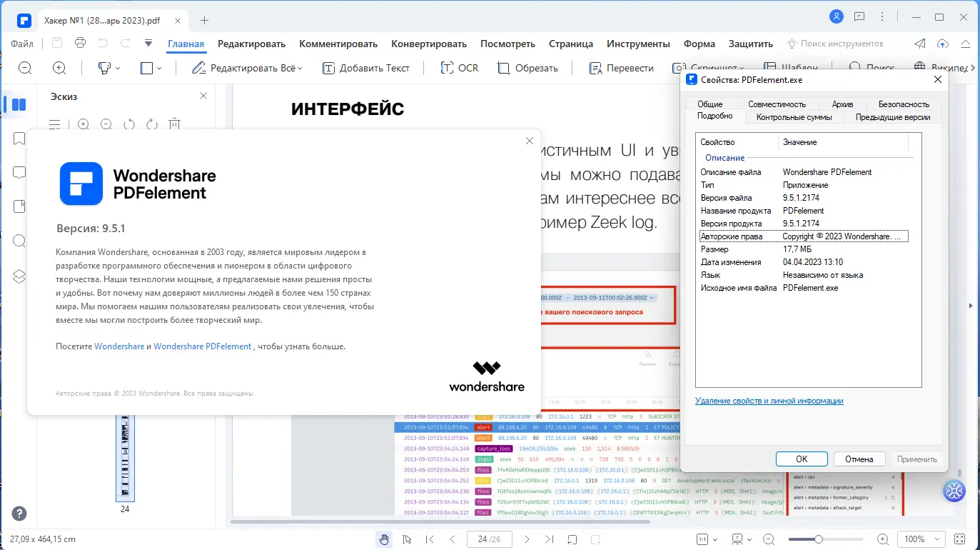Open Контрольные суммы tab in properties dialog
Viewport: 980px width, 550px height.
click(794, 117)
